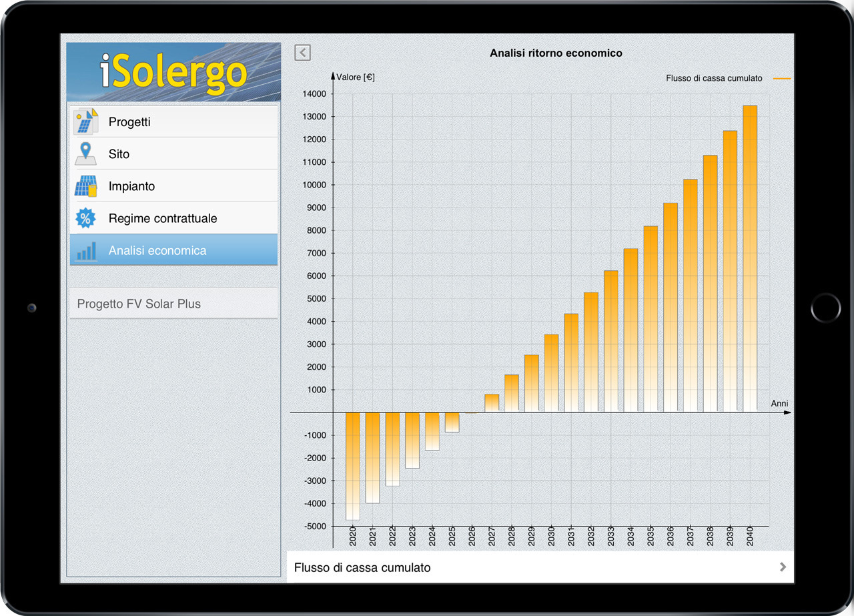854x616 pixels.
Task: Click the 2040 x-axis year label
Action: pyautogui.click(x=750, y=536)
